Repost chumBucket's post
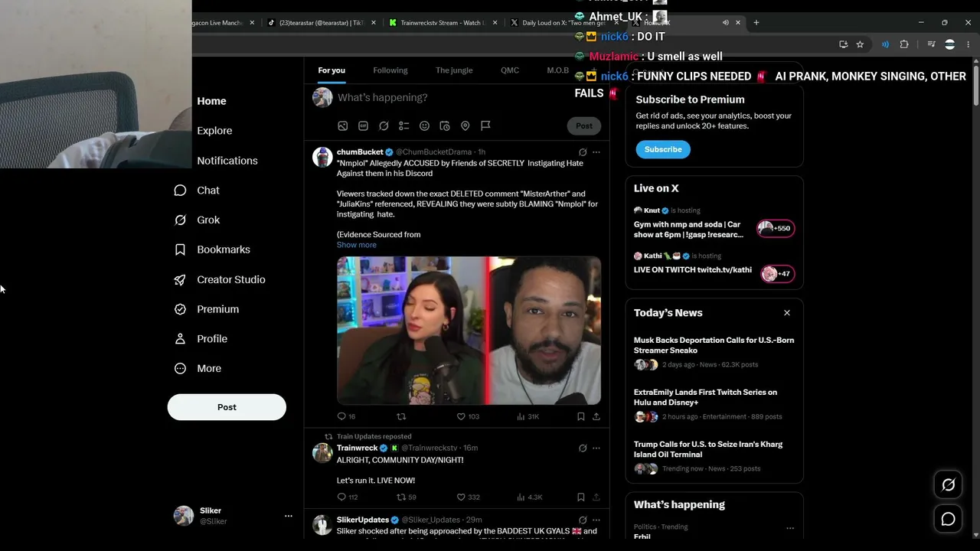 [400, 416]
